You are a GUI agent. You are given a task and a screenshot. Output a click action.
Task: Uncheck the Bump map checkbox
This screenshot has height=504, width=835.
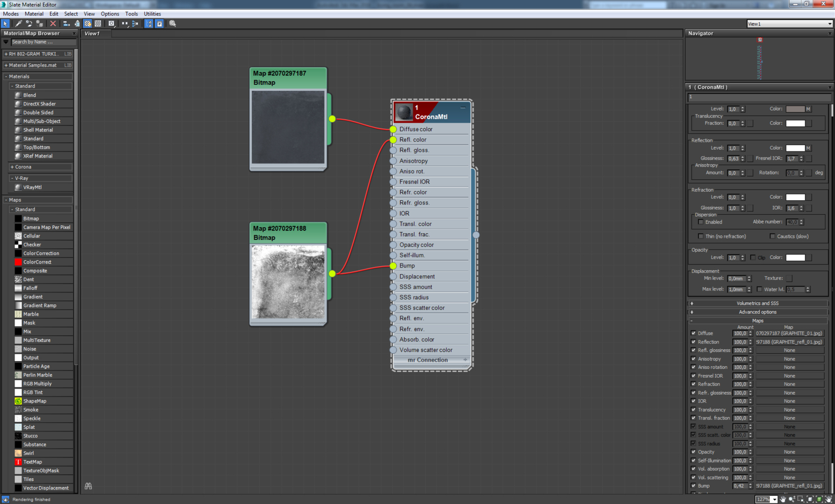click(694, 486)
